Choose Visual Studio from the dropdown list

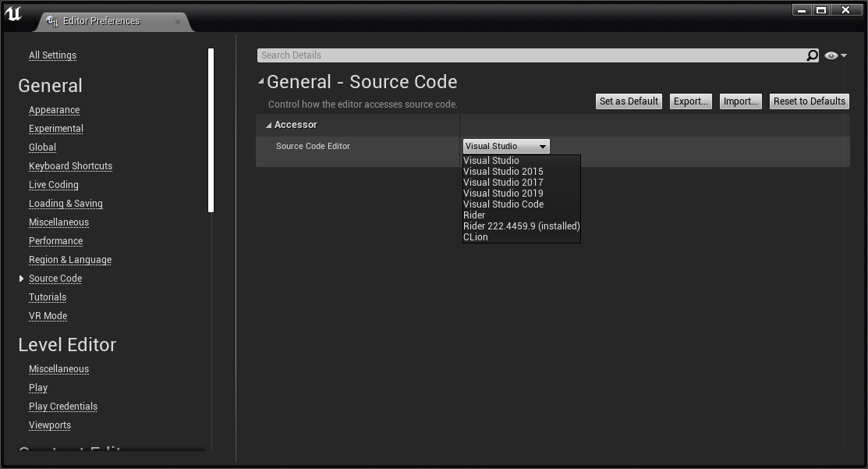(491, 161)
